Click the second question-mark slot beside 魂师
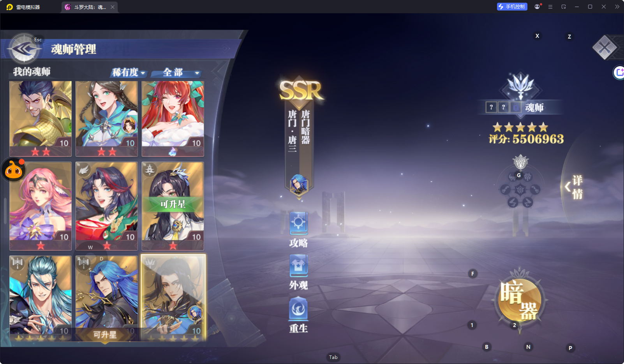The image size is (624, 364). click(x=503, y=107)
